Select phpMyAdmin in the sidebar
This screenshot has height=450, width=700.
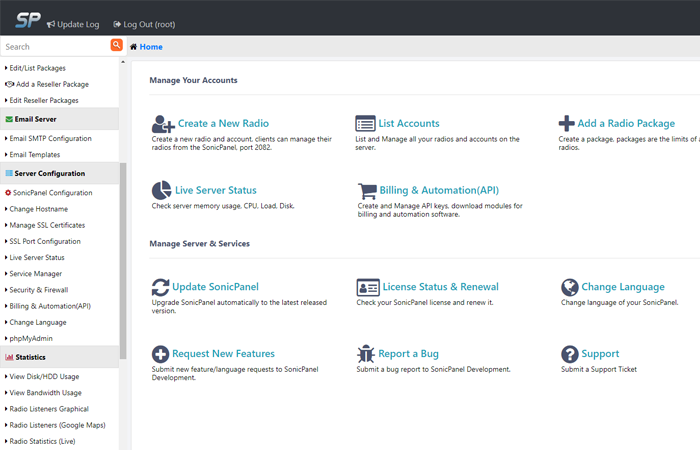click(34, 338)
